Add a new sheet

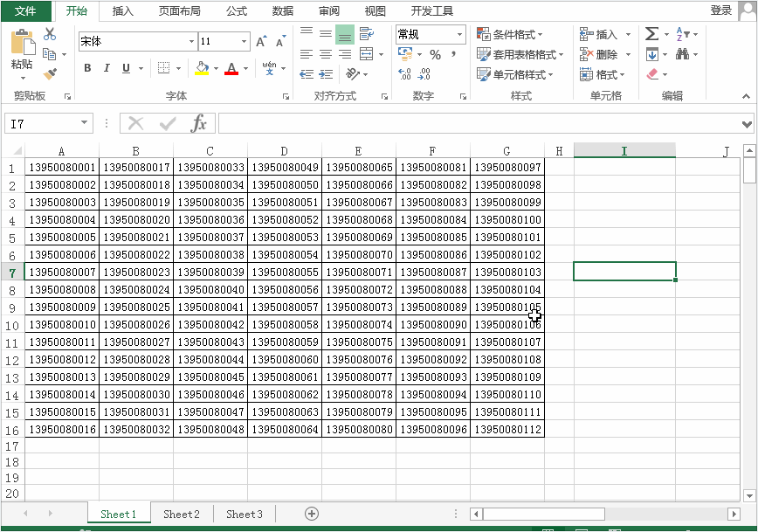(x=312, y=514)
